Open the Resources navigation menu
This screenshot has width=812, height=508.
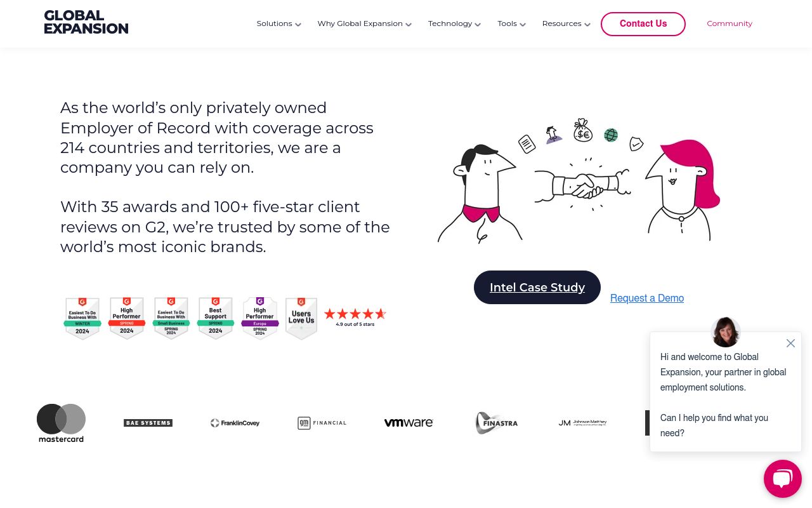coord(566,24)
